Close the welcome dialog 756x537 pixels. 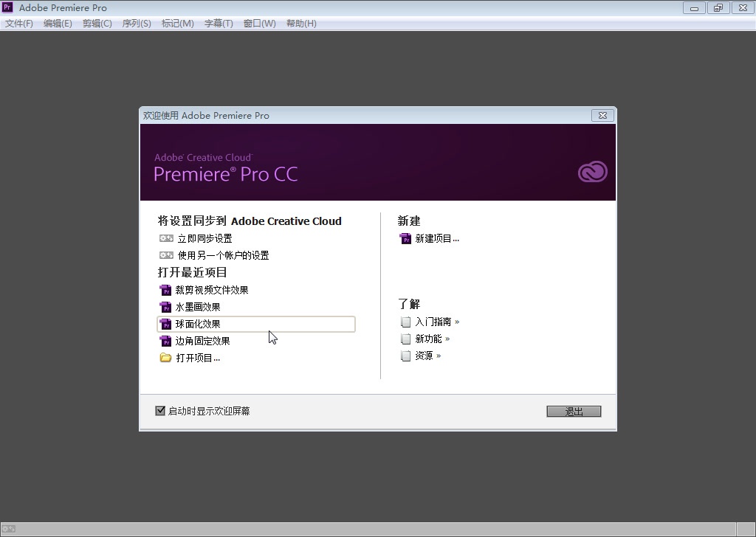tap(602, 115)
